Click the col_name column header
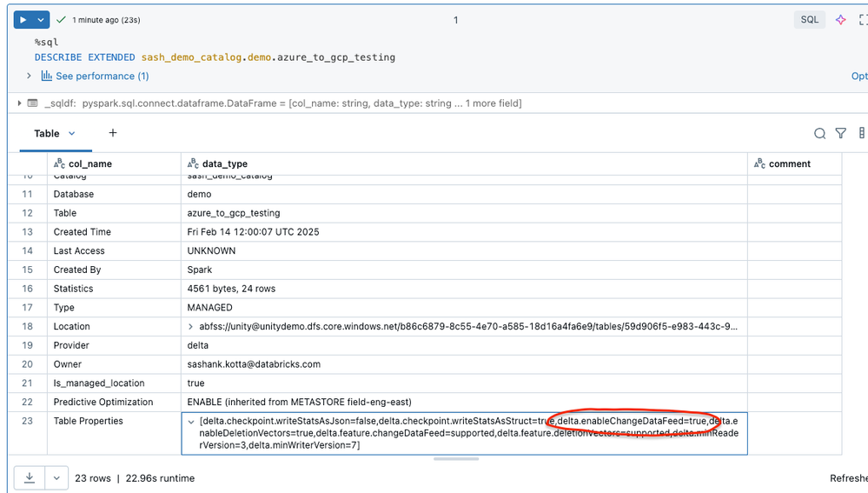The width and height of the screenshot is (868, 493). point(89,163)
